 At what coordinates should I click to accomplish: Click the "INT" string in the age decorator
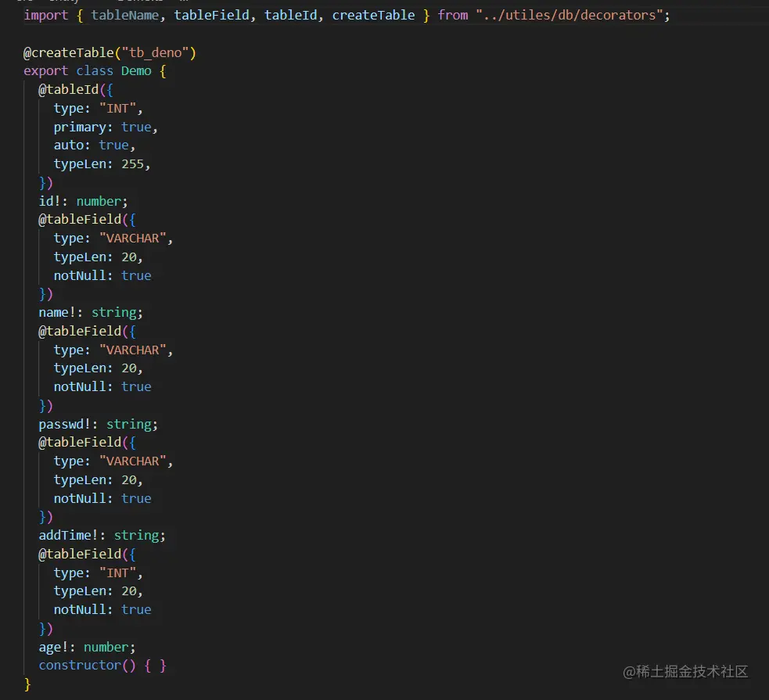pos(117,573)
